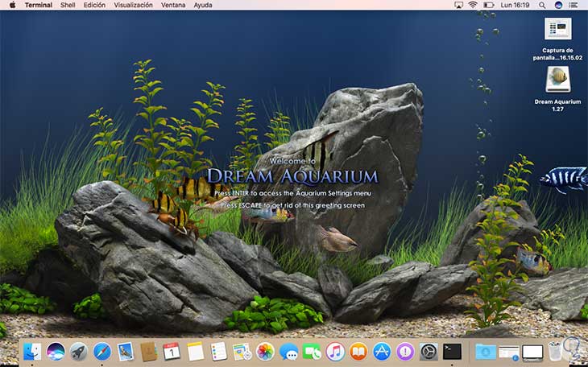
Task: Open iTunes from the Dock
Action: click(335, 352)
